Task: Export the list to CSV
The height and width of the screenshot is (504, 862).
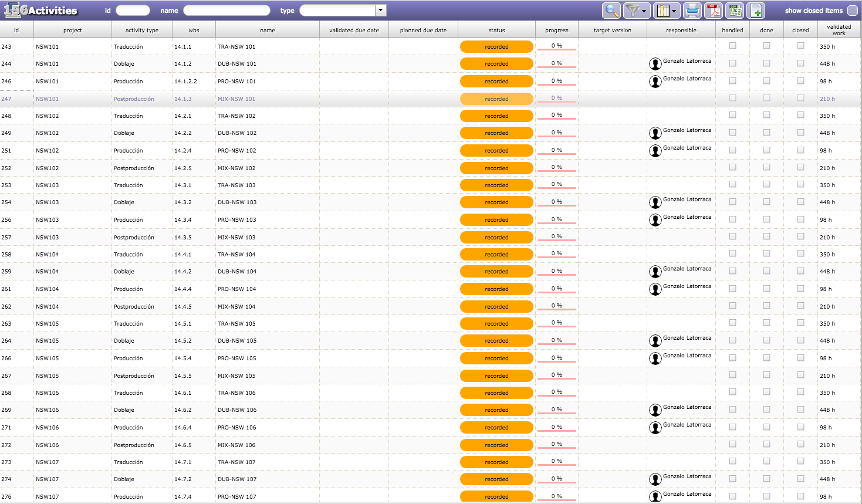Action: click(x=735, y=11)
